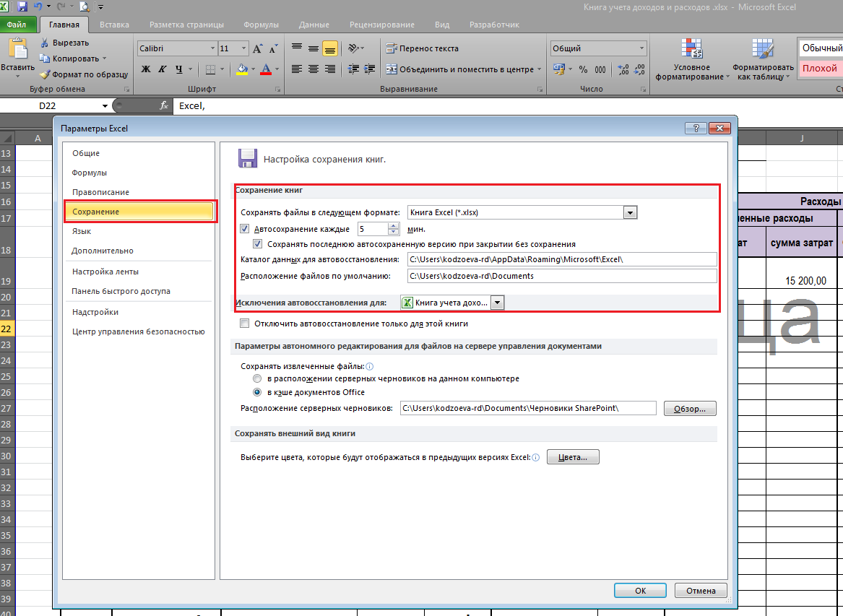Expand the Name Box D22 dropdown

click(x=105, y=106)
